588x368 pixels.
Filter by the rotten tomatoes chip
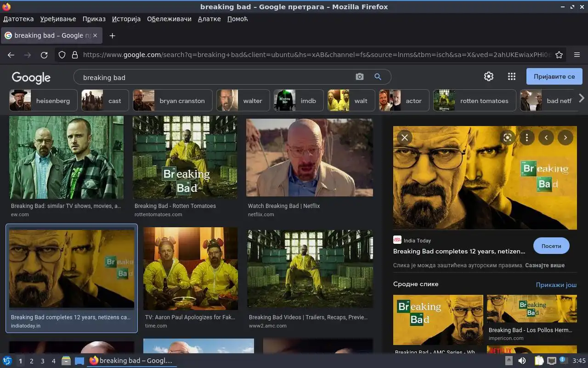click(475, 100)
